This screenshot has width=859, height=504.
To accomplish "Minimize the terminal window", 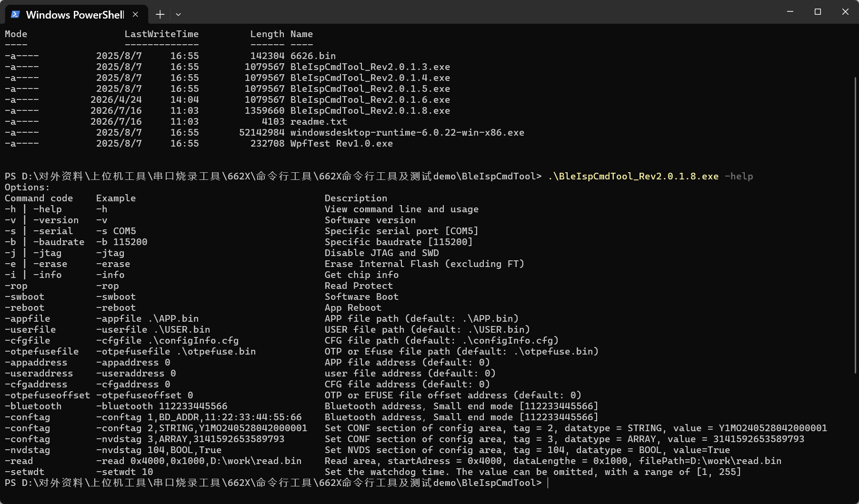I will (790, 11).
